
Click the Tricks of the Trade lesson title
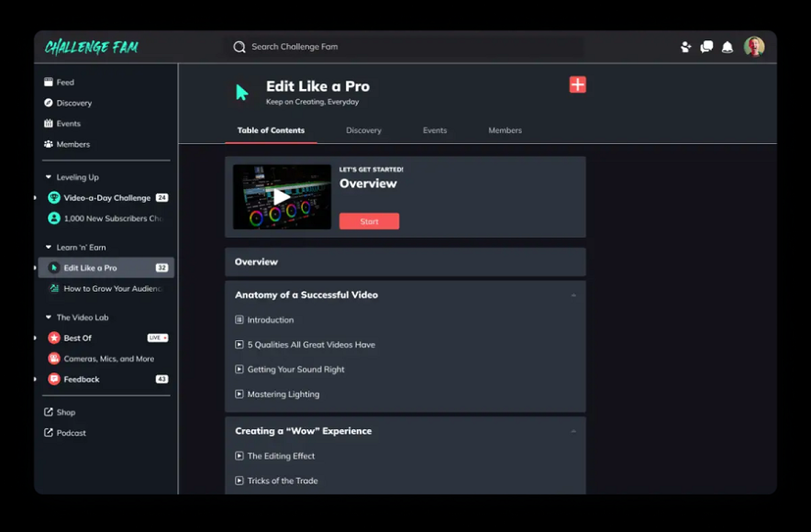pos(283,481)
